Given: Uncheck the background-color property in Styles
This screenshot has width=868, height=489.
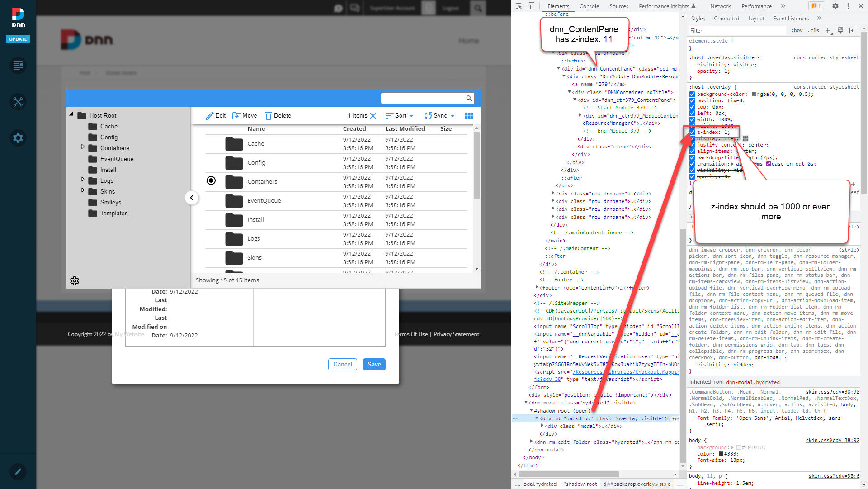Looking at the screenshot, I should tap(692, 94).
